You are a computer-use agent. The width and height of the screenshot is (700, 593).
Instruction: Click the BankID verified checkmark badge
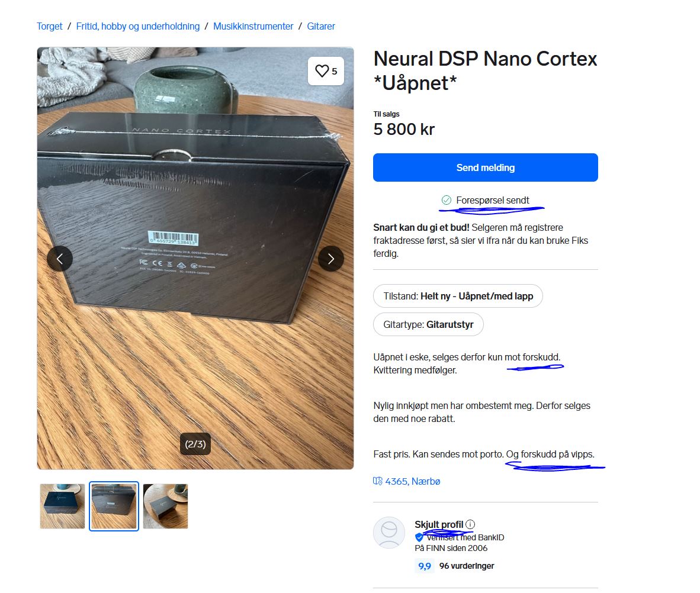pos(419,537)
